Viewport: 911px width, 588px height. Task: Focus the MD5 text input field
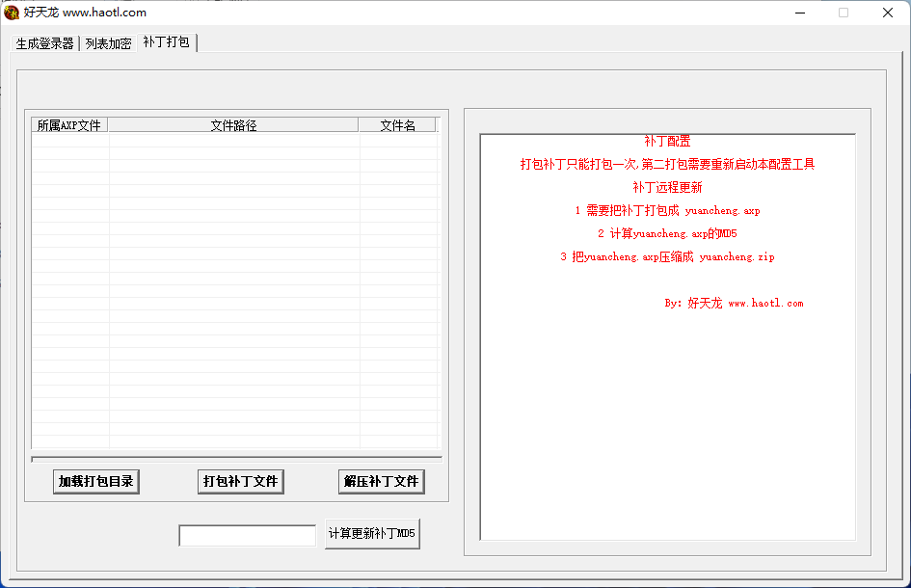247,535
